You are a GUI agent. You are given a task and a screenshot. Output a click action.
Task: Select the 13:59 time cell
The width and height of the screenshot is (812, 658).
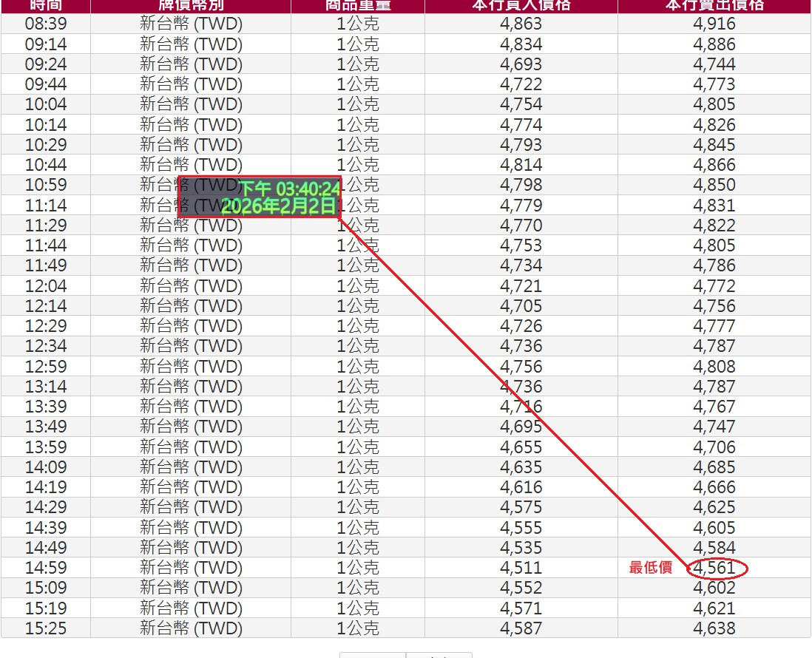(x=46, y=447)
